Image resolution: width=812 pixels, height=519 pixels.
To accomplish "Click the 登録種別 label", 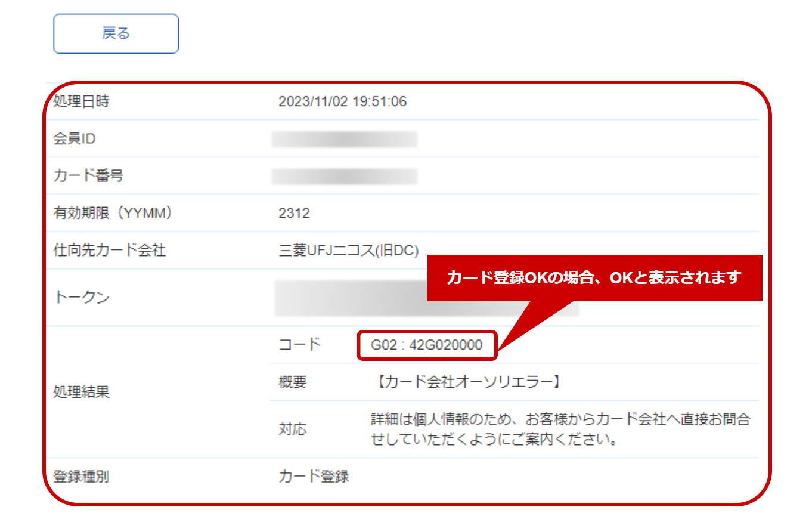I will [82, 477].
